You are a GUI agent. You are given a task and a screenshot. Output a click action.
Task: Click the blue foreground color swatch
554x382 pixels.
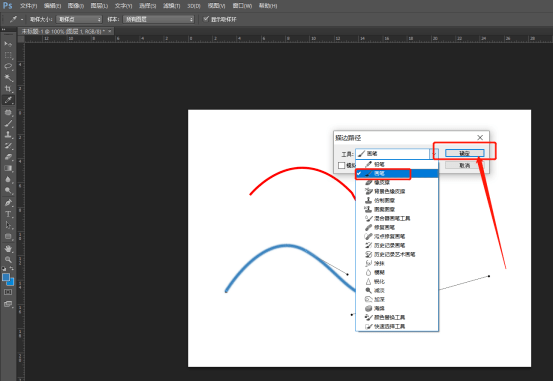(6, 277)
